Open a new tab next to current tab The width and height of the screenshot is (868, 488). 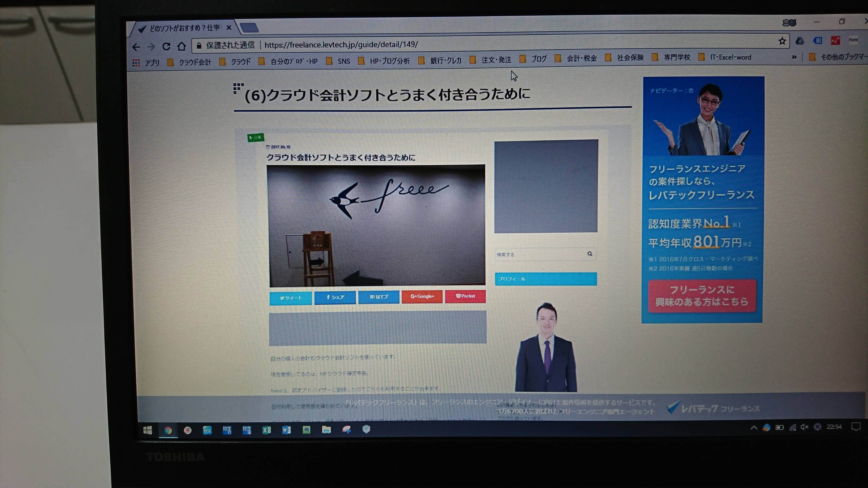pyautogui.click(x=250, y=28)
